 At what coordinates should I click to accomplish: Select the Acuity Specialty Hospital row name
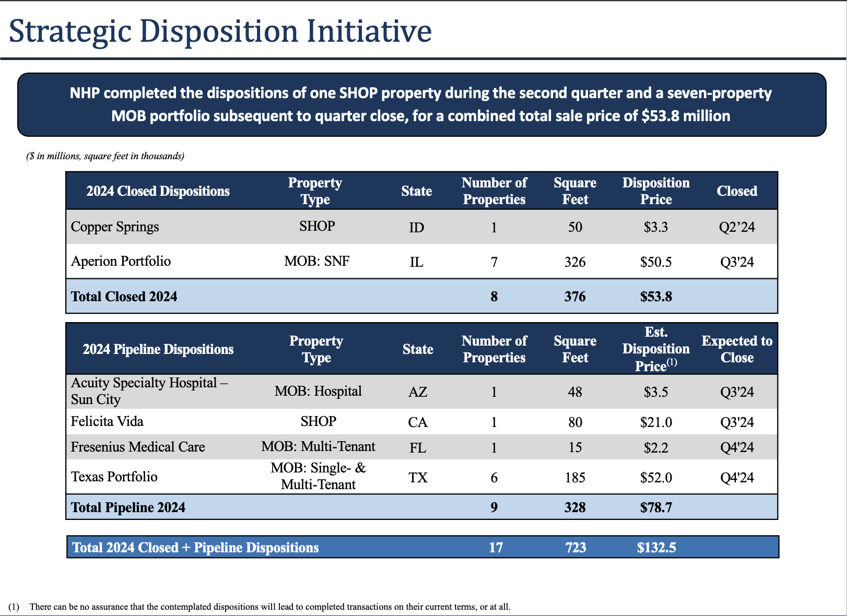[x=149, y=391]
